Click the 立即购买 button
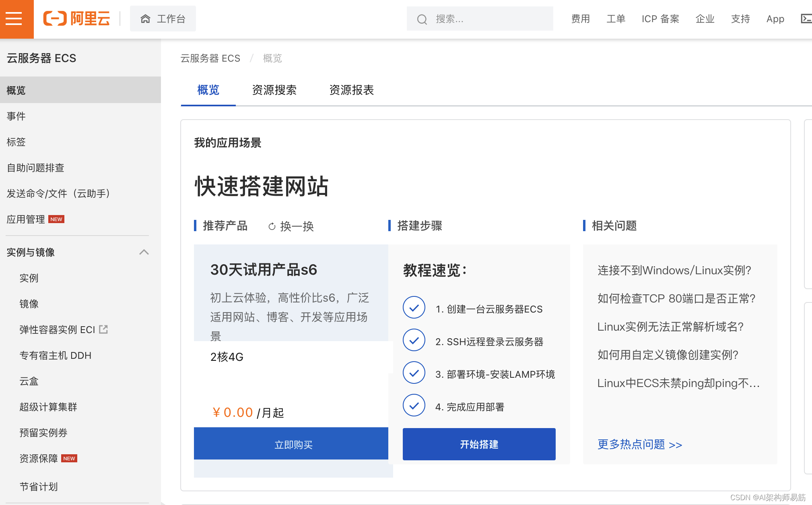Viewport: 812px width, 505px height. [291, 444]
